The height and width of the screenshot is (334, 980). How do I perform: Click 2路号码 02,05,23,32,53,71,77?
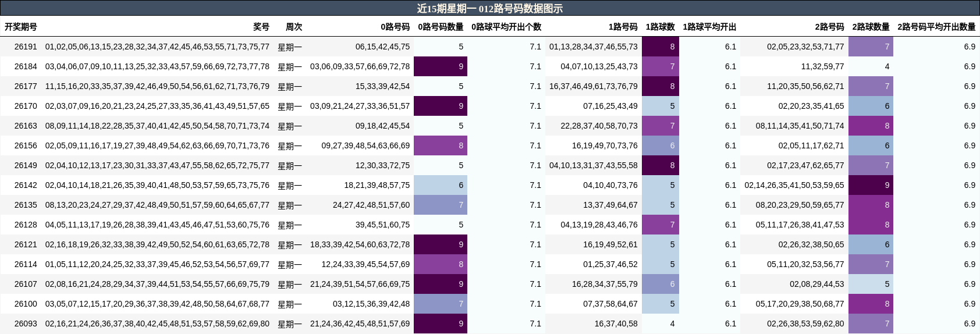805,47
